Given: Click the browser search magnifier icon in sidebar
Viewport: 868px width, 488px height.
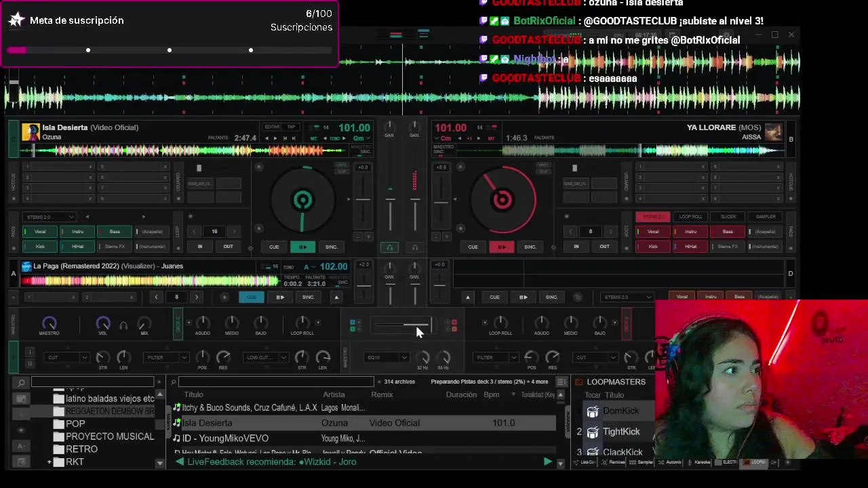Looking at the screenshot, I should [x=21, y=383].
